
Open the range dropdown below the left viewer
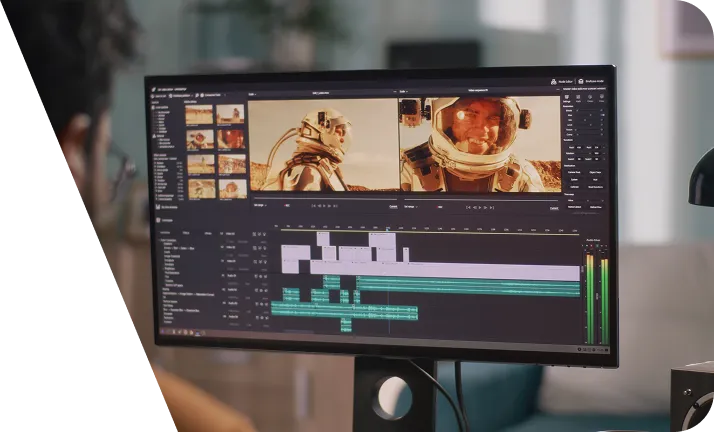pos(260,205)
